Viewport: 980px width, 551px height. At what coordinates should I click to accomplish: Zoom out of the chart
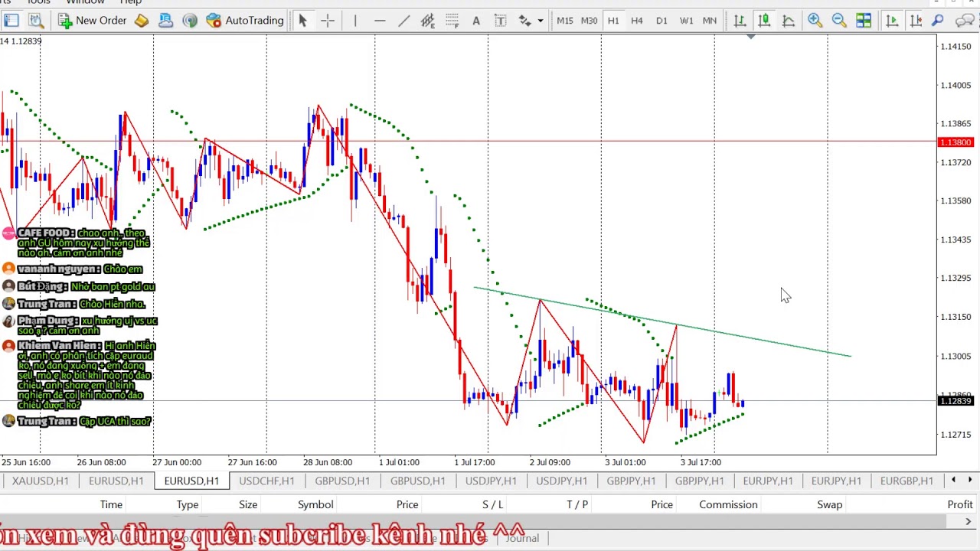(839, 21)
